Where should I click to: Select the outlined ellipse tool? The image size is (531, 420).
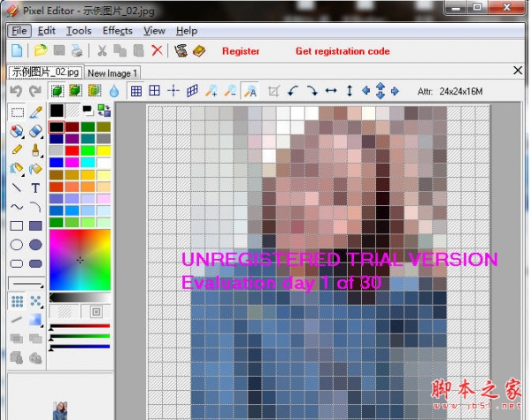point(17,245)
